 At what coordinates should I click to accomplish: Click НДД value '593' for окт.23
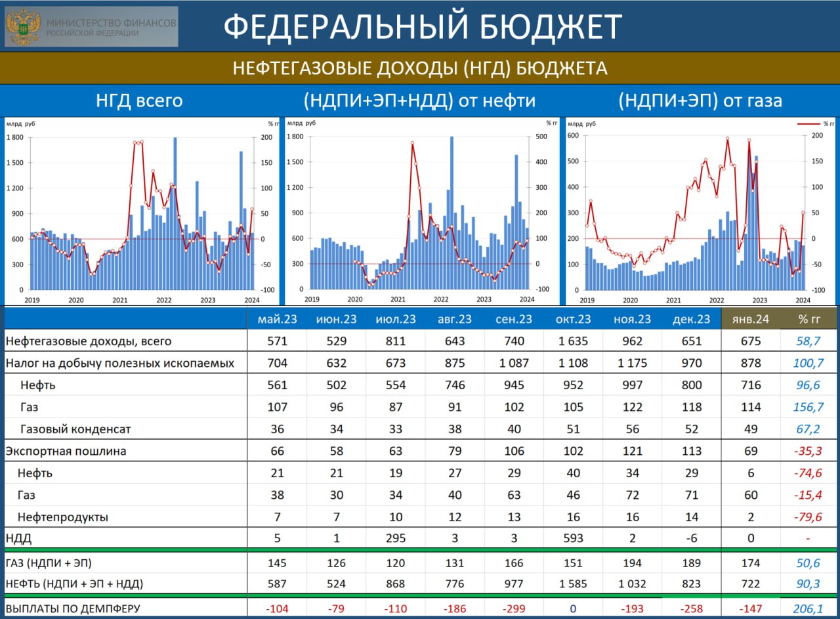click(573, 539)
